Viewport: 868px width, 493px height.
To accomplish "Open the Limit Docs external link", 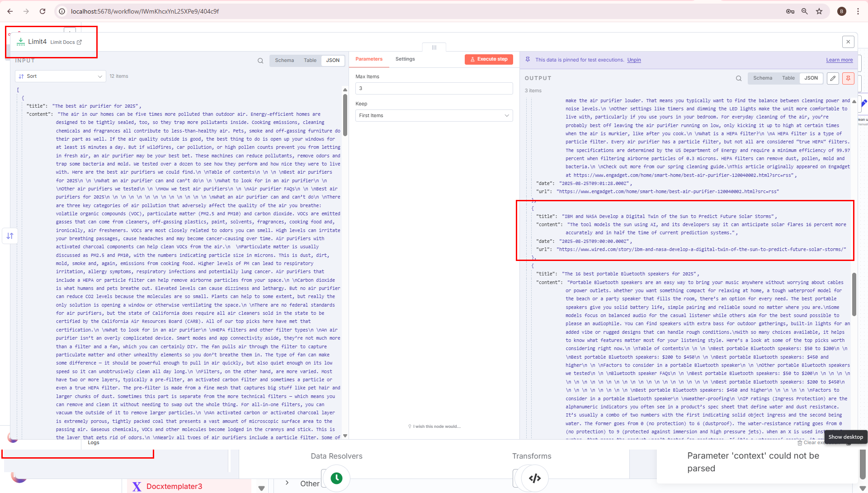I will click(x=66, y=42).
